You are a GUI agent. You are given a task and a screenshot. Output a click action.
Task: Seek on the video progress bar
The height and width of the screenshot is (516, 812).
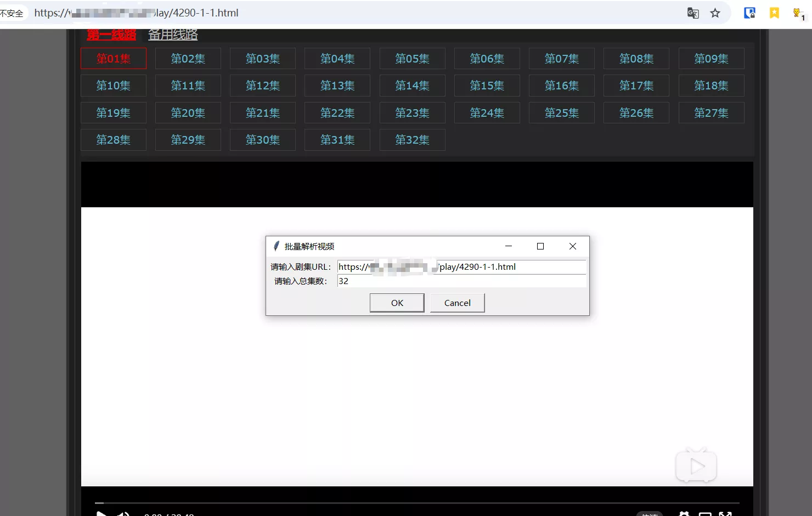(x=417, y=502)
